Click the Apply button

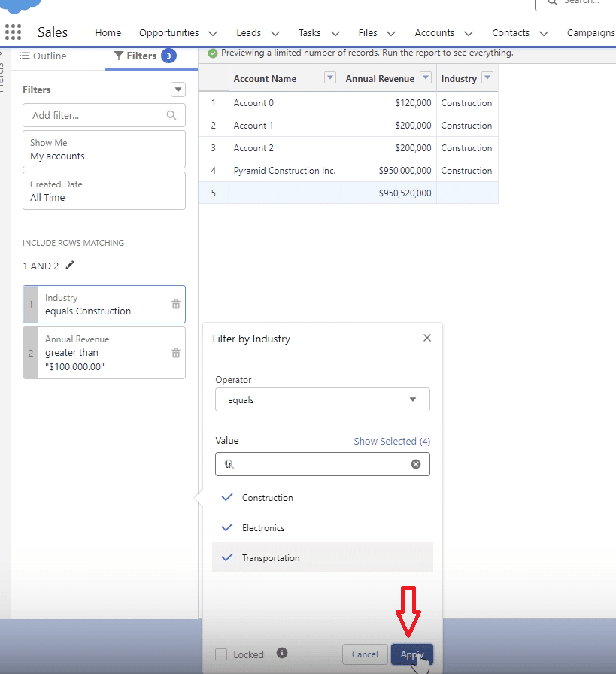click(x=412, y=654)
